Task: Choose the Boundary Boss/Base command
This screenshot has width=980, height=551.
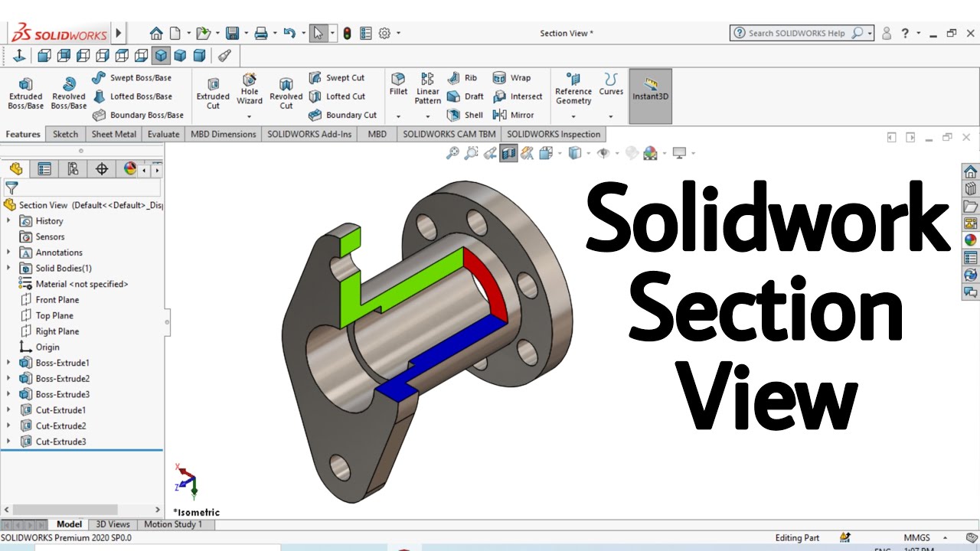Action: tap(138, 115)
